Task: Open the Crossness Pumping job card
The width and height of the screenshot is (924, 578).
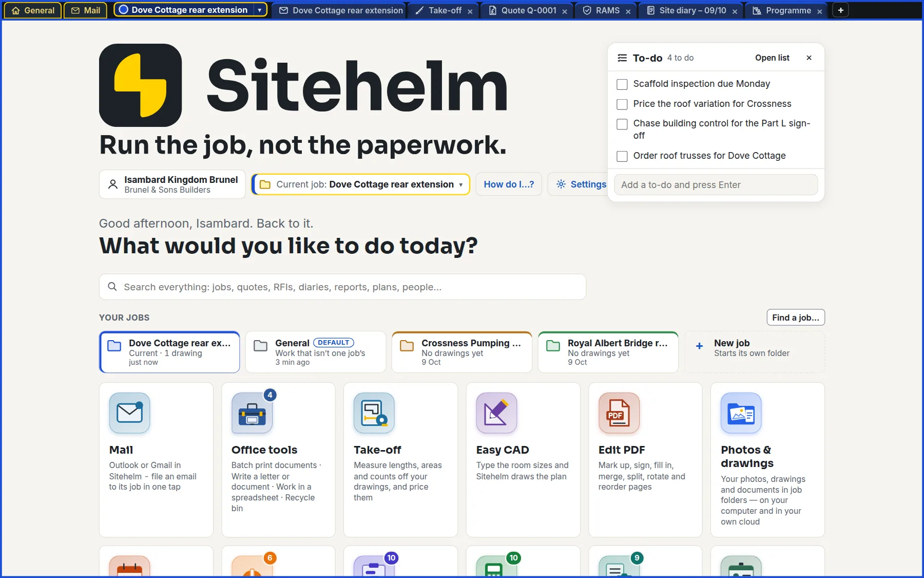Action: 462,352
